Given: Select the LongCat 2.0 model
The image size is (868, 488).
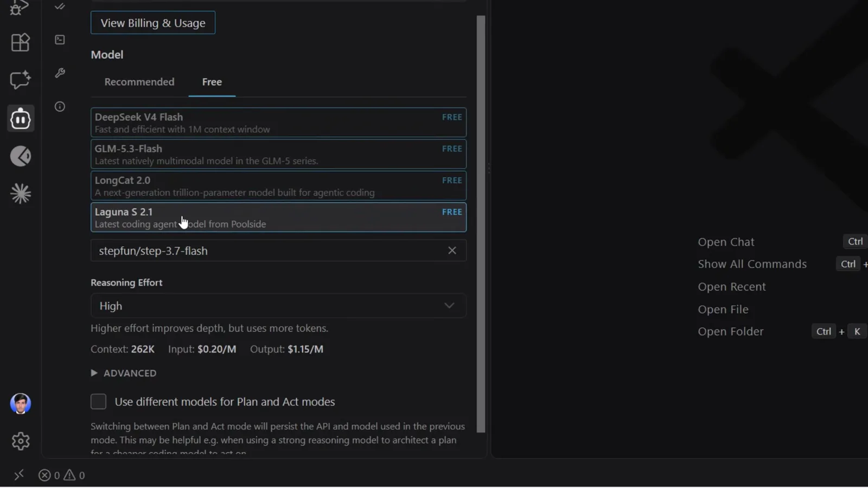Looking at the screenshot, I should (278, 186).
